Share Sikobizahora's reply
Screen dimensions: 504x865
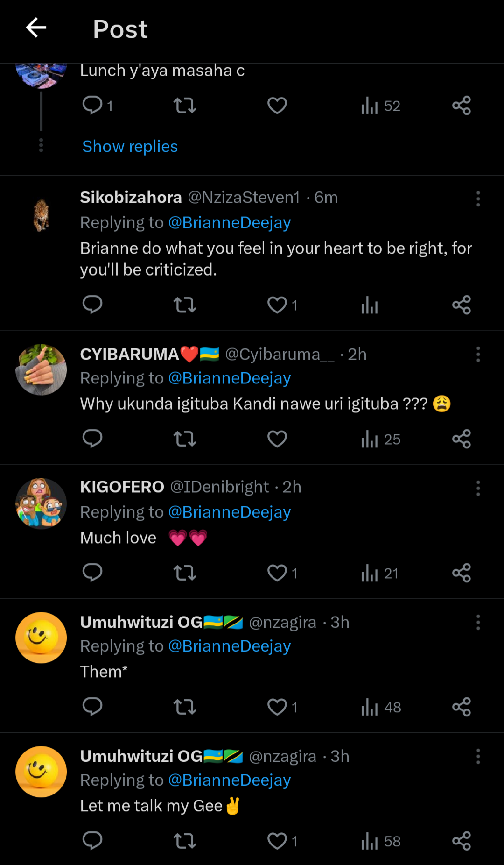462,305
